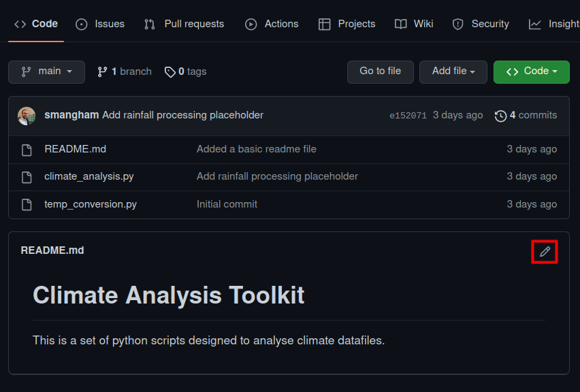Open the main branch selector
The height and width of the screenshot is (392, 580).
tap(46, 71)
